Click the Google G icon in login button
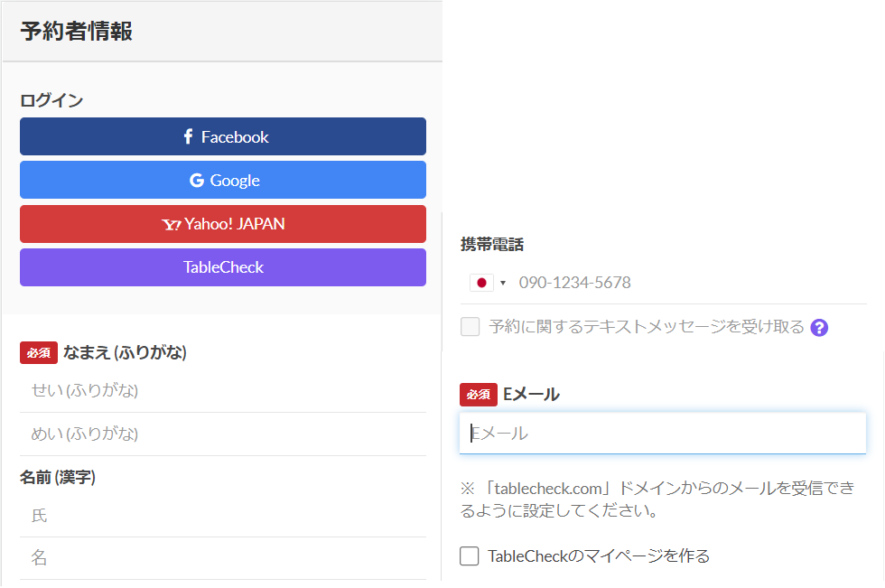Image resolution: width=885 pixels, height=588 pixels. click(x=197, y=180)
